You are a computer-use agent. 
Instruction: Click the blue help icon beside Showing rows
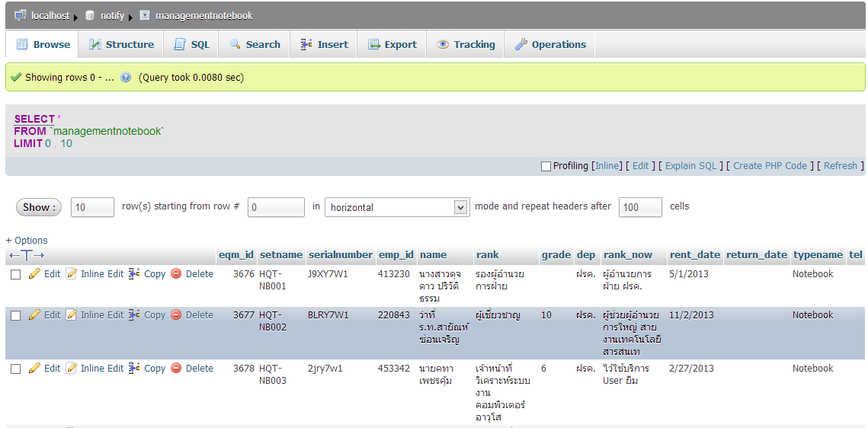(126, 78)
